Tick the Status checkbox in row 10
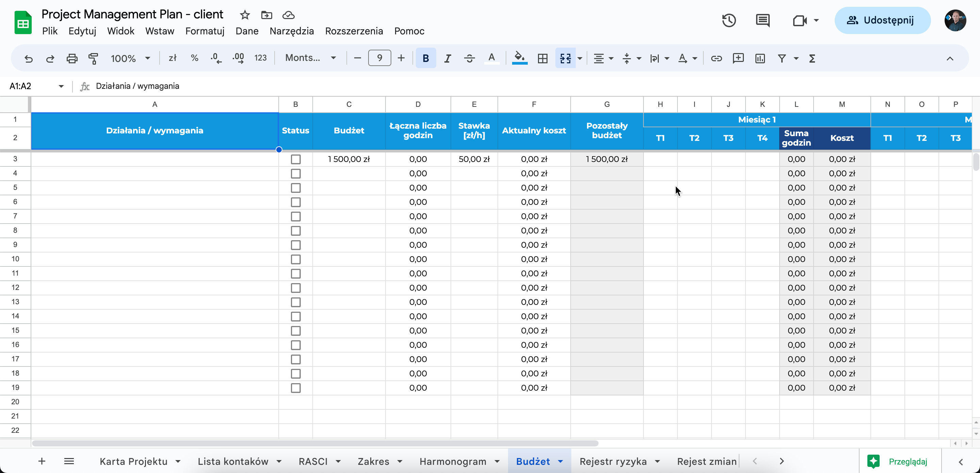 [296, 259]
